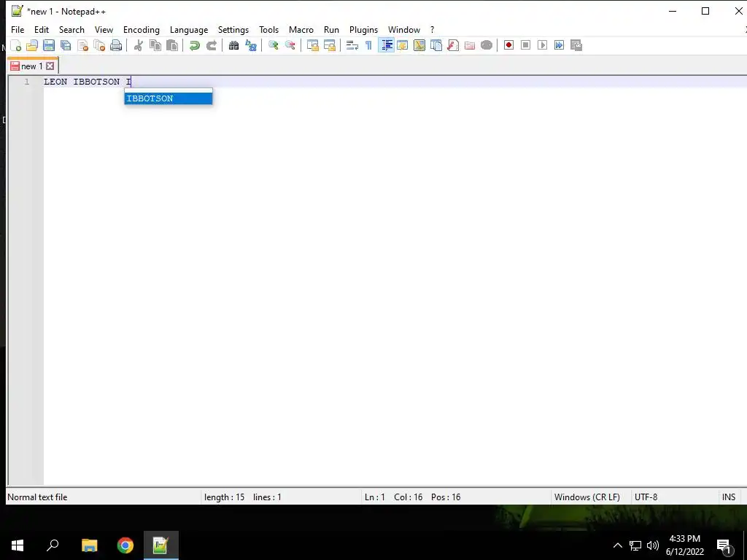
Task: Click the Stop Recording macro icon
Action: (525, 46)
